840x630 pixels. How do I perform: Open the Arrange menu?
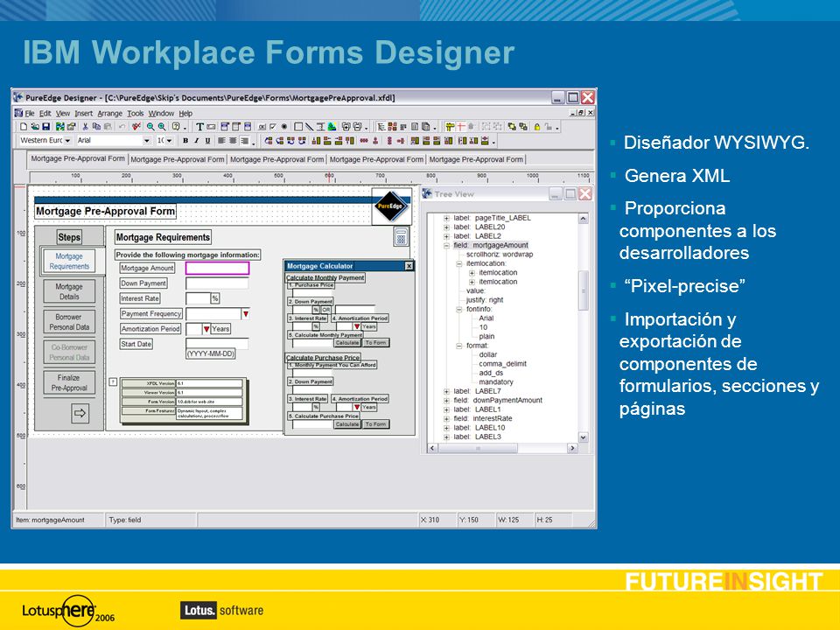[110, 113]
